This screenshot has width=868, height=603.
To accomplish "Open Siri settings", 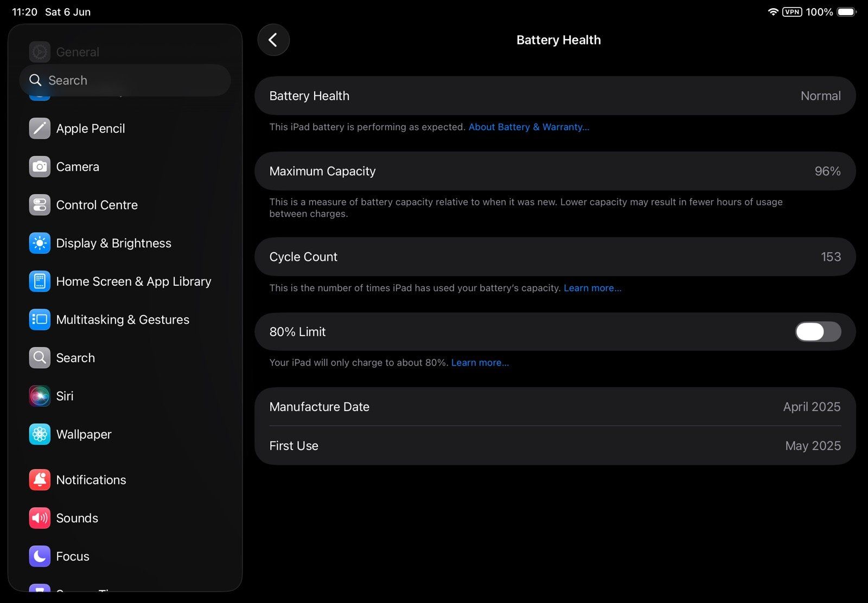I will (x=125, y=396).
